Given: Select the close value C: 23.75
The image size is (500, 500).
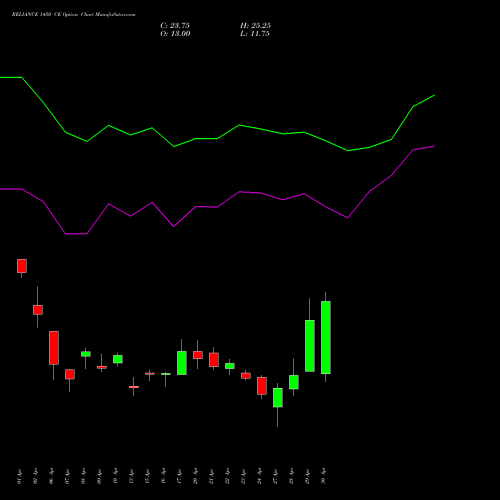Looking at the screenshot, I should click(175, 26).
